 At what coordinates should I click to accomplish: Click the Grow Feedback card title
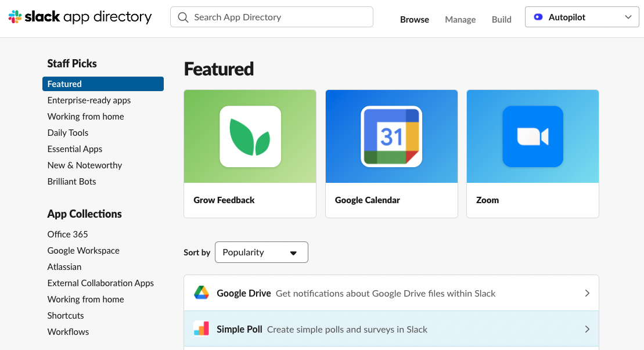(224, 200)
